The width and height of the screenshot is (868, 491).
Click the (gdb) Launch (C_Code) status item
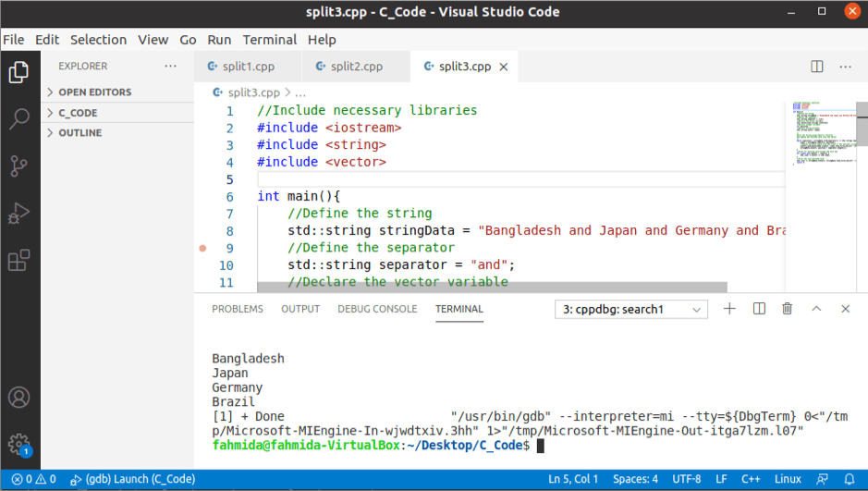click(132, 479)
